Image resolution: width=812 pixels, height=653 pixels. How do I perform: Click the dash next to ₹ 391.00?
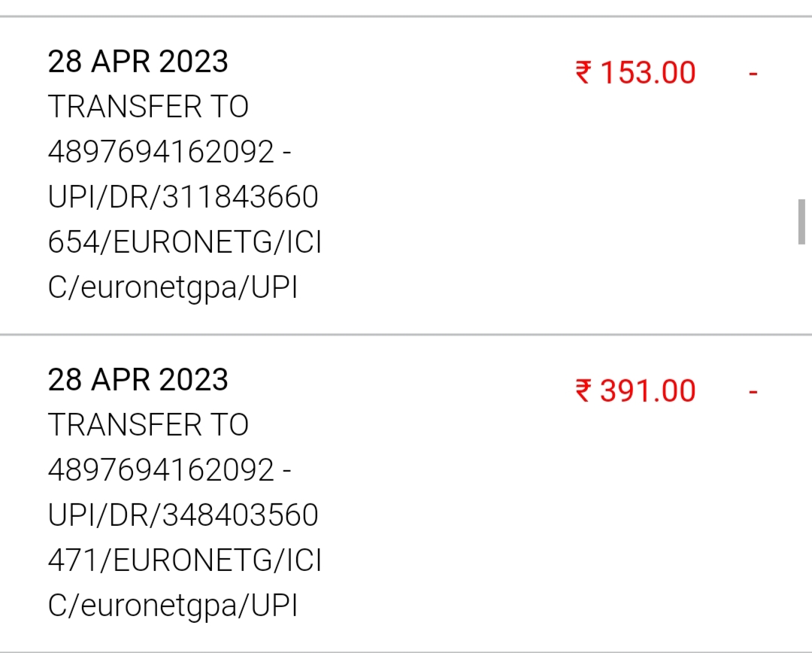coord(753,392)
